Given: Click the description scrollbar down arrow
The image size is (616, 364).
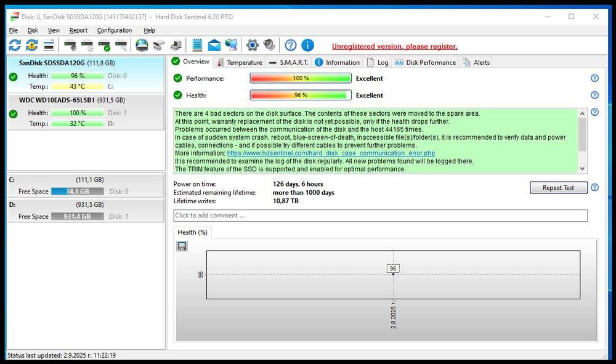Looking at the screenshot, I should click(x=582, y=169).
